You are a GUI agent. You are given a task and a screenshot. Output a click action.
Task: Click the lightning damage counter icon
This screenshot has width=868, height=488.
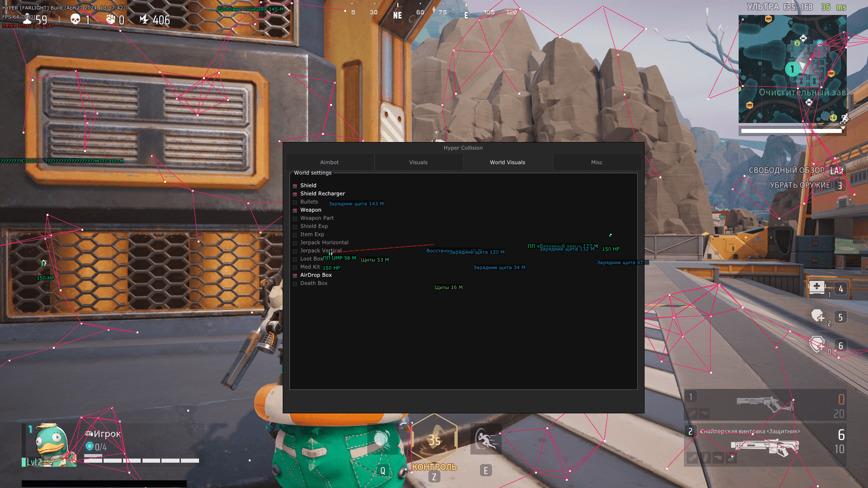coord(144,19)
